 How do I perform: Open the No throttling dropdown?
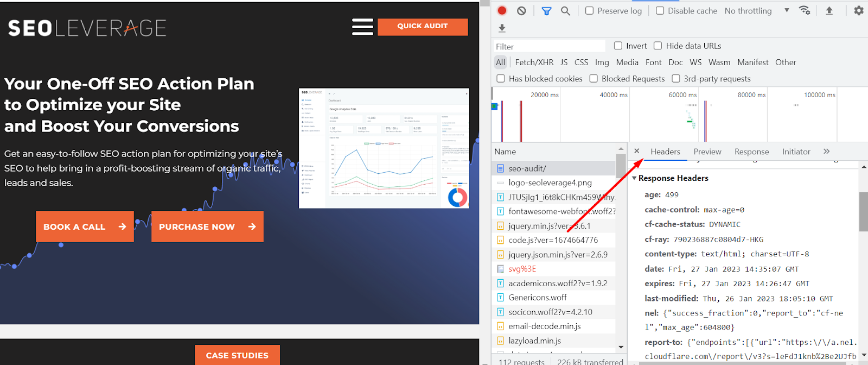point(757,10)
